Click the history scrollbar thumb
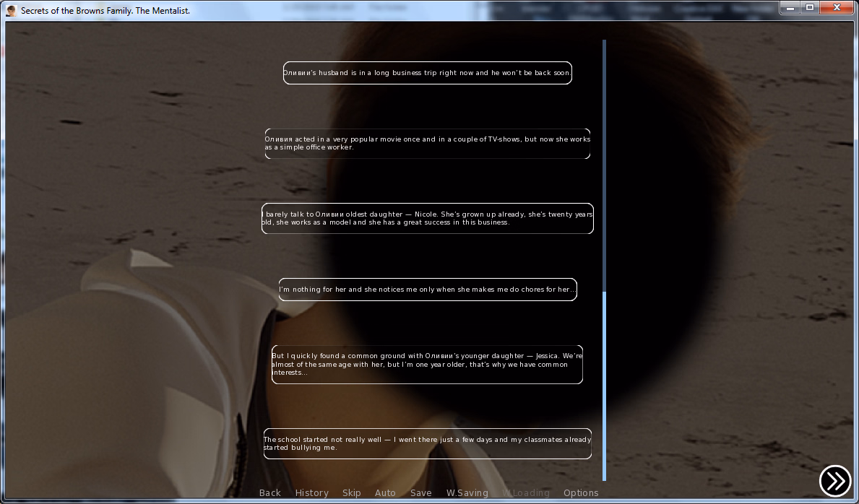 (x=604, y=386)
